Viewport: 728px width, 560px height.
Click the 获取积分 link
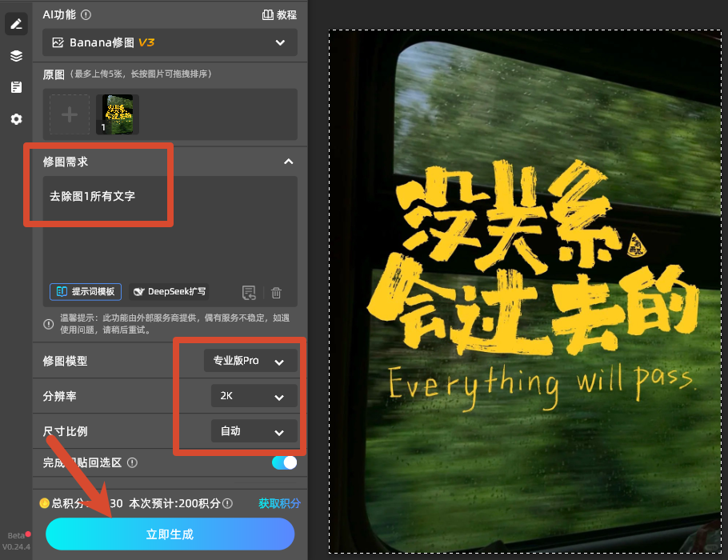tap(279, 503)
